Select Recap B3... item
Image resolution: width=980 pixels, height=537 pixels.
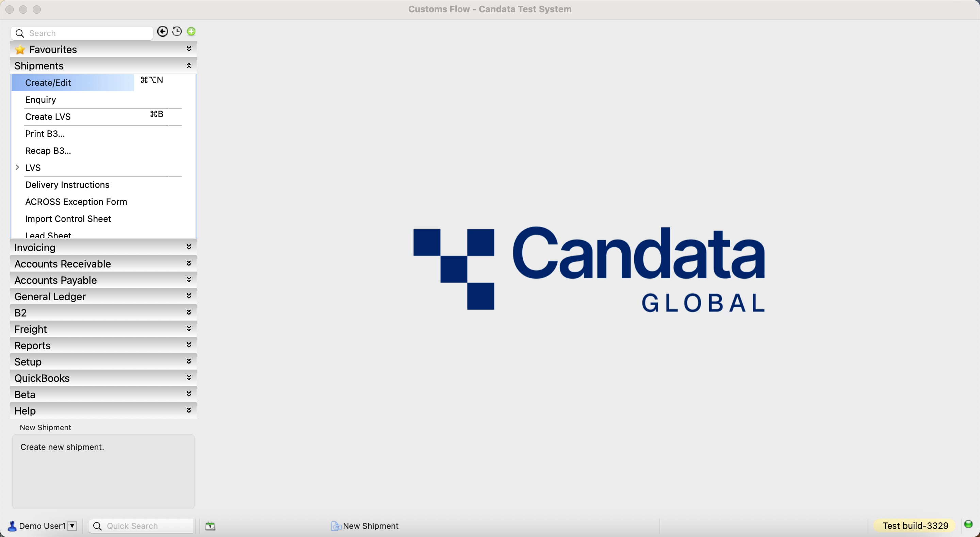(x=48, y=151)
